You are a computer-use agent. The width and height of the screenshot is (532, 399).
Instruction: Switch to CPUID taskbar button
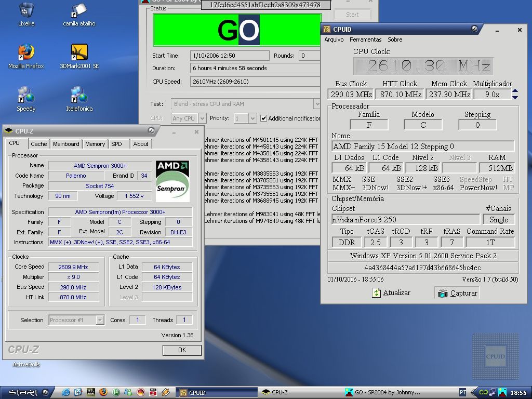click(217, 393)
